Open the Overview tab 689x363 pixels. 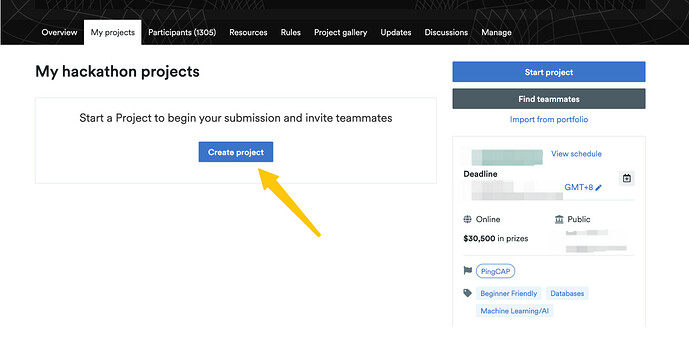coord(59,32)
